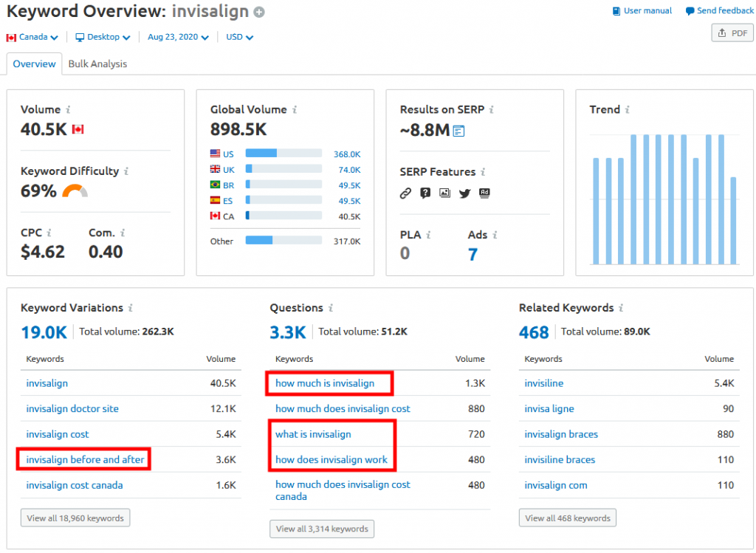Click the info icon beside SERP Features

tap(483, 172)
